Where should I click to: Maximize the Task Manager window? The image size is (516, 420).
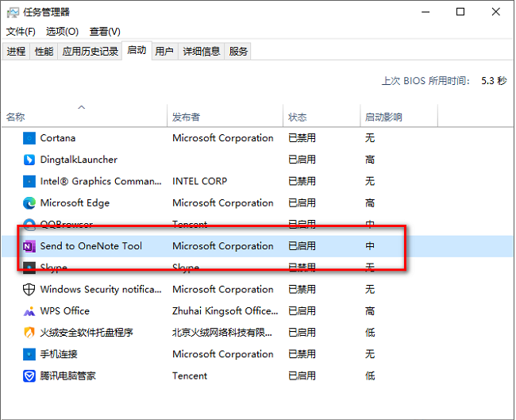[460, 12]
